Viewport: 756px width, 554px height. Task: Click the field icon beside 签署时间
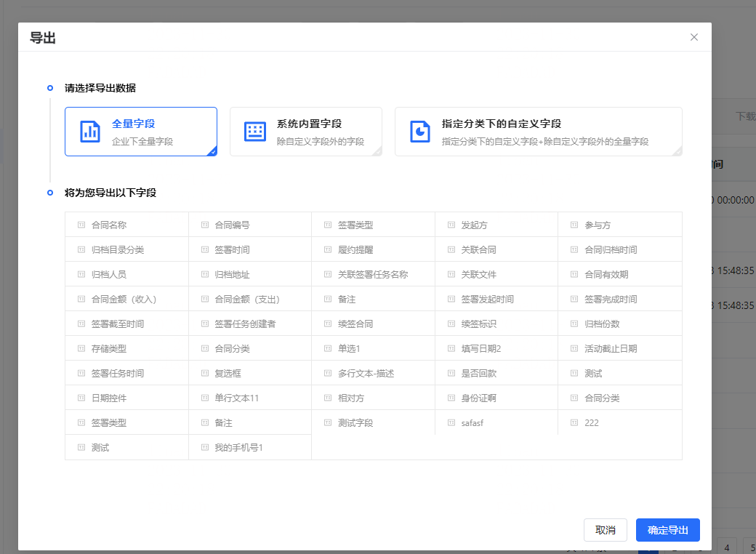pyautogui.click(x=205, y=250)
